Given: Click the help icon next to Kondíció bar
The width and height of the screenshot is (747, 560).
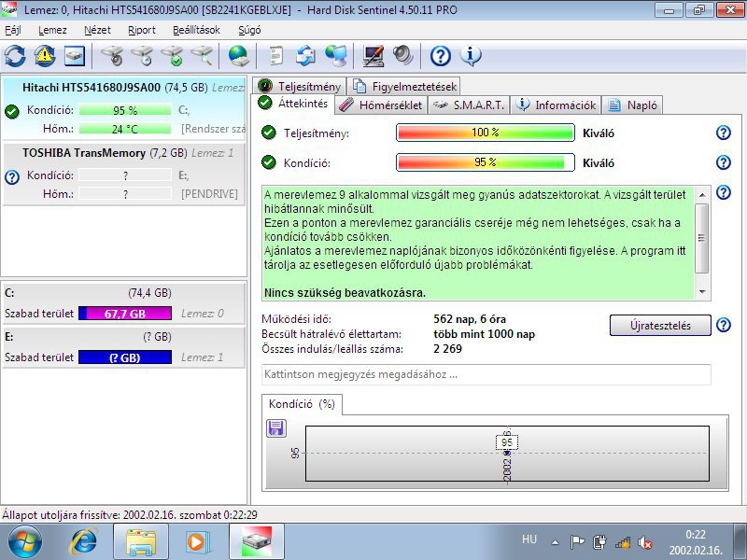Looking at the screenshot, I should 723,162.
